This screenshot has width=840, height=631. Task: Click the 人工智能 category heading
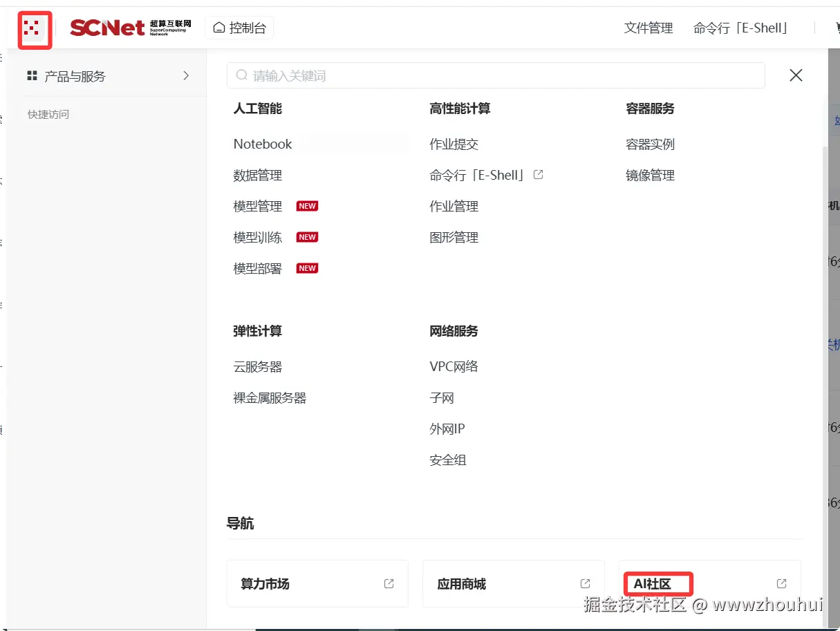tap(257, 109)
